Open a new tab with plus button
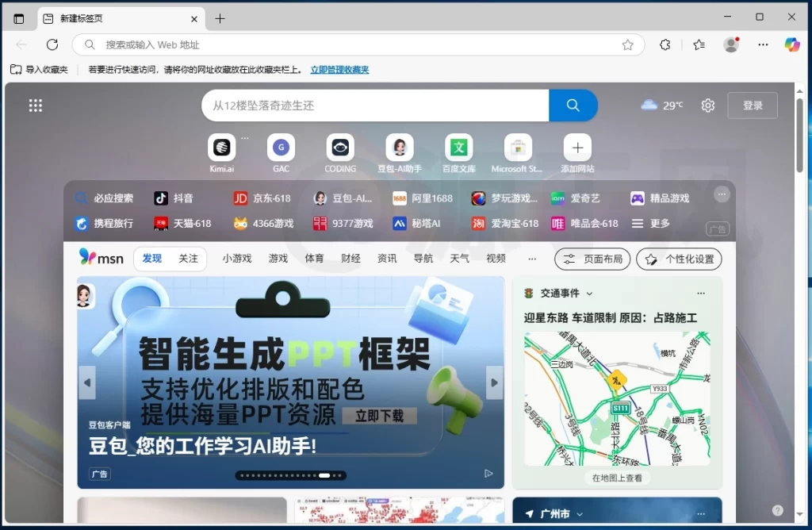Screen dimensions: 812x530 click(x=220, y=19)
